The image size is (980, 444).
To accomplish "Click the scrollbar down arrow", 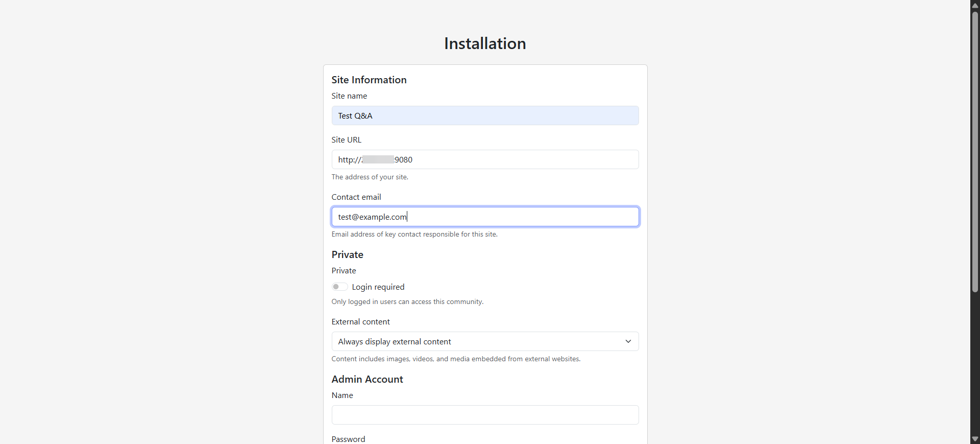I will (x=975, y=439).
